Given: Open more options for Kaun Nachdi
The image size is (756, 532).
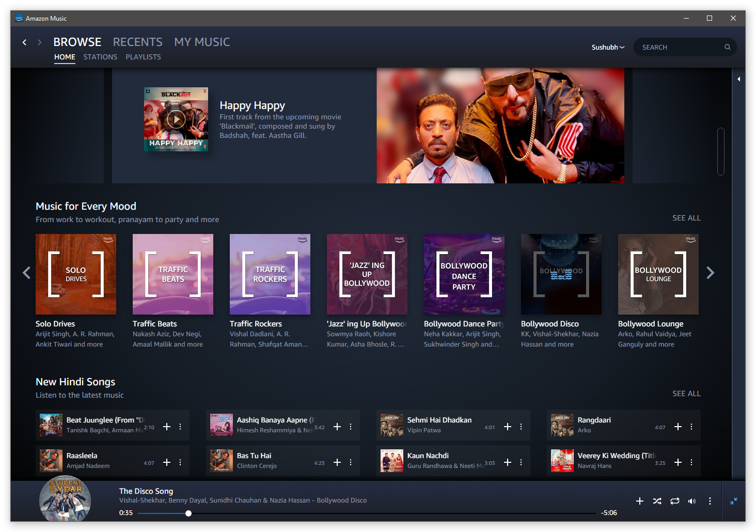Looking at the screenshot, I should pos(521,462).
